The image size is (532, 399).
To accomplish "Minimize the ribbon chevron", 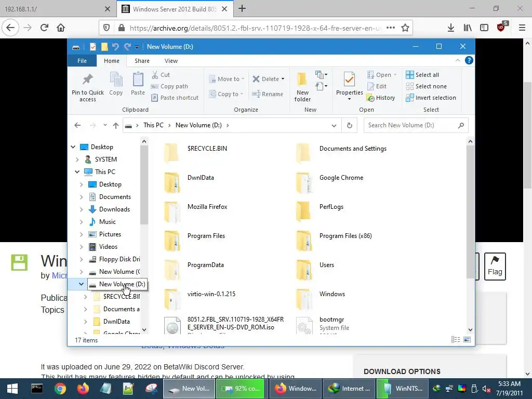I will click(x=457, y=60).
